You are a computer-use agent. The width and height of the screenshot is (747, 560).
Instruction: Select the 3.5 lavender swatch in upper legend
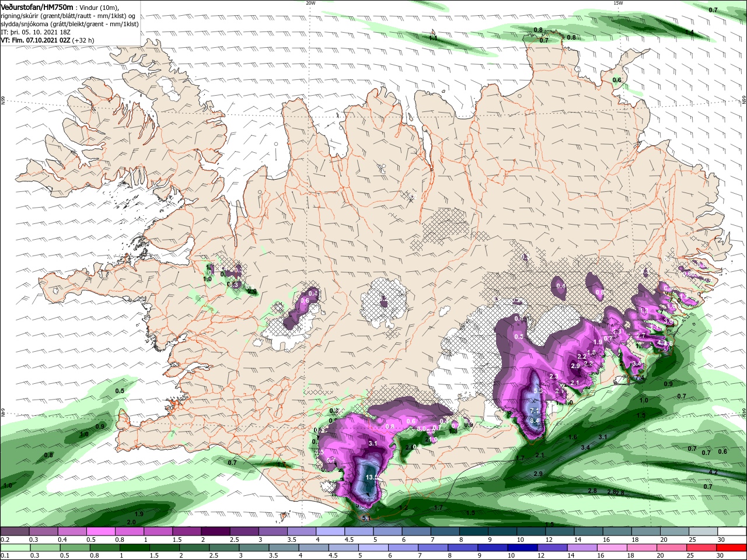click(x=301, y=531)
